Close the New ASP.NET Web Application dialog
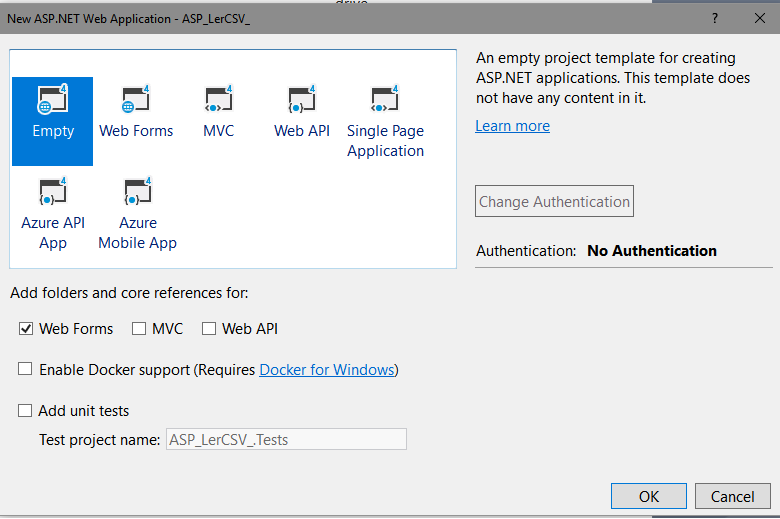Screen dimensions: 780x519 760,18
